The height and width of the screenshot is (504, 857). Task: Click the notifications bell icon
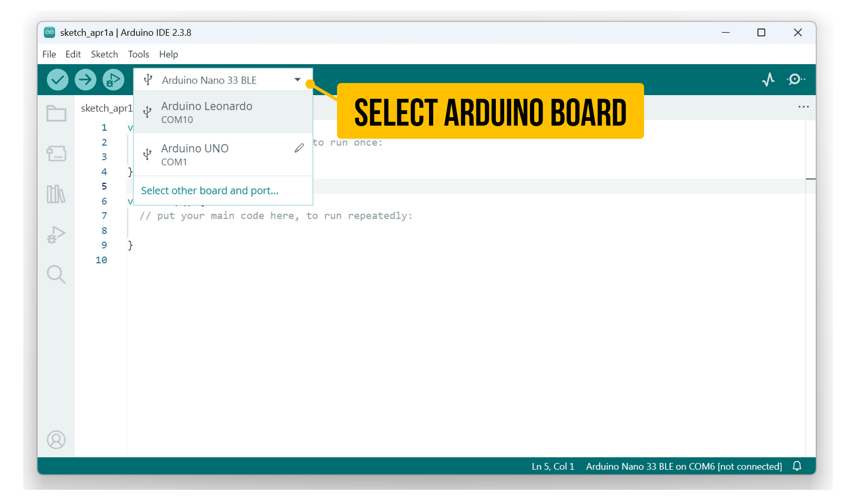[x=797, y=466]
